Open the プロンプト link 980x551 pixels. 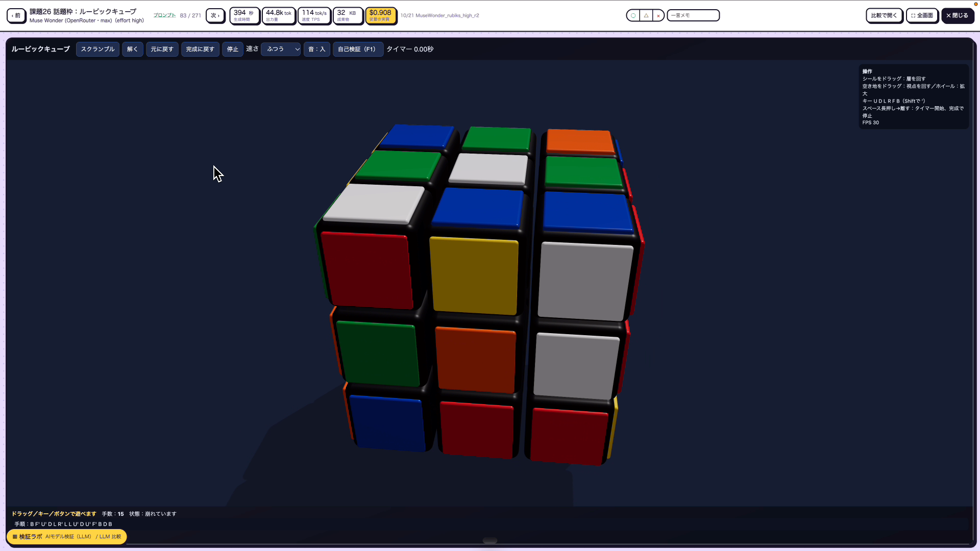164,15
